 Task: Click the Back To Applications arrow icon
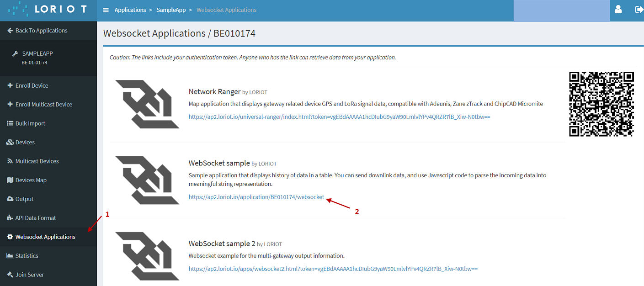pyautogui.click(x=10, y=31)
